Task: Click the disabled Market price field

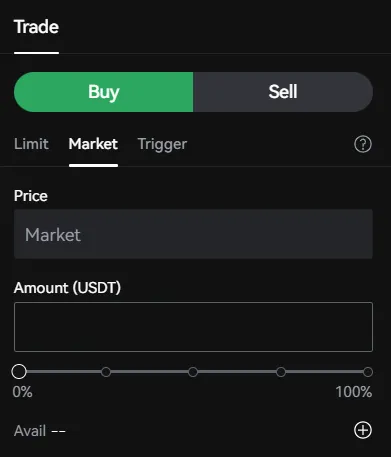Action: click(193, 234)
